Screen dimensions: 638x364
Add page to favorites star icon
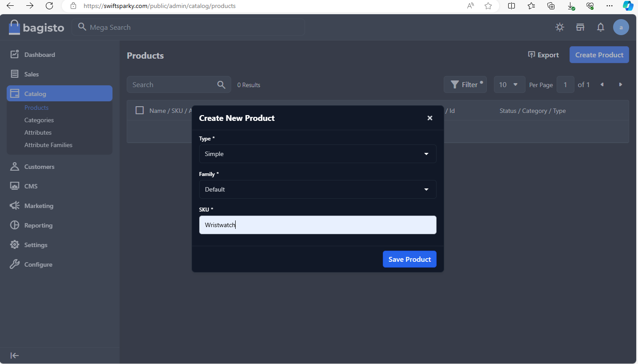tap(488, 6)
